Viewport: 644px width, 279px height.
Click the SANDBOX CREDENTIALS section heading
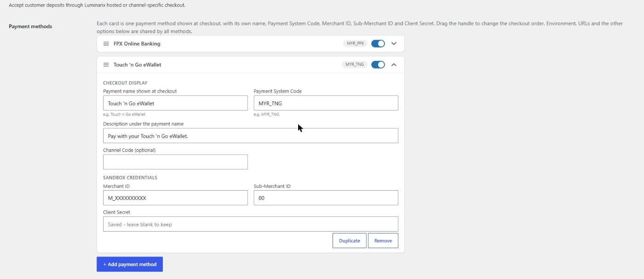click(130, 178)
